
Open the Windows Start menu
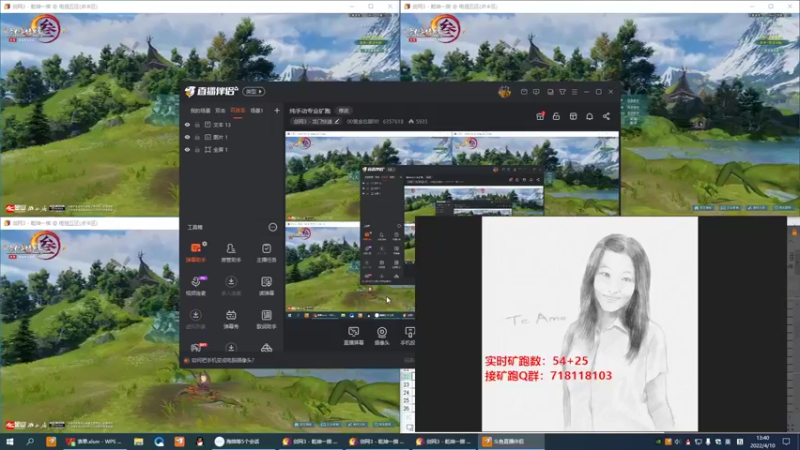pyautogui.click(x=9, y=441)
